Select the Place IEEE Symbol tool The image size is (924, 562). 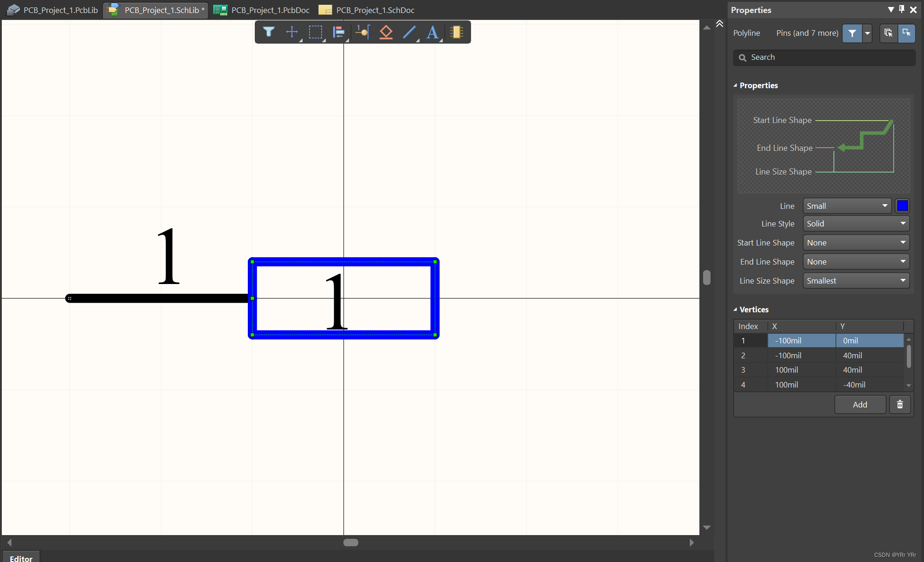coord(386,32)
